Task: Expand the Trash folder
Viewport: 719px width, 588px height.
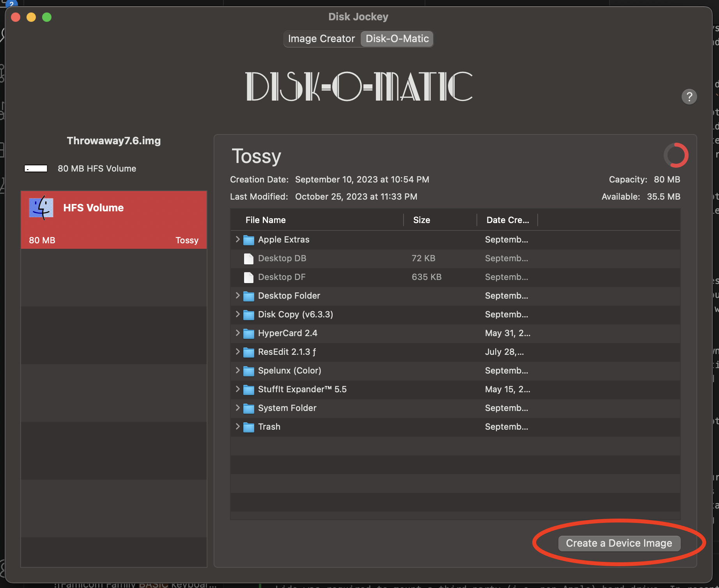Action: (237, 427)
